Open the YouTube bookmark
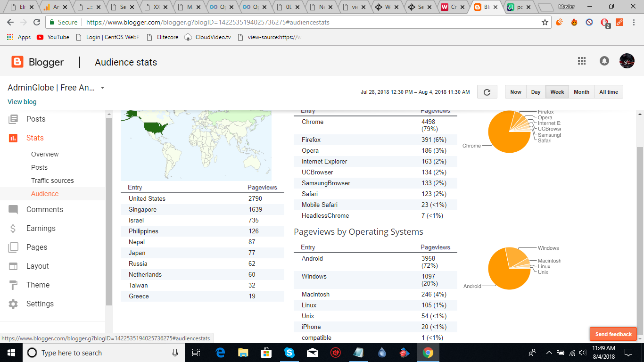The image size is (644, 362). (x=53, y=37)
